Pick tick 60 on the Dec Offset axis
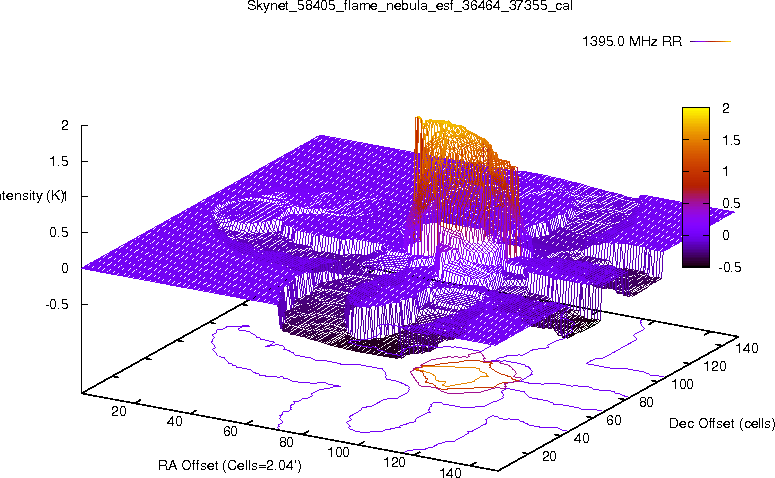Screen dimensions: 775x478 click(x=614, y=420)
